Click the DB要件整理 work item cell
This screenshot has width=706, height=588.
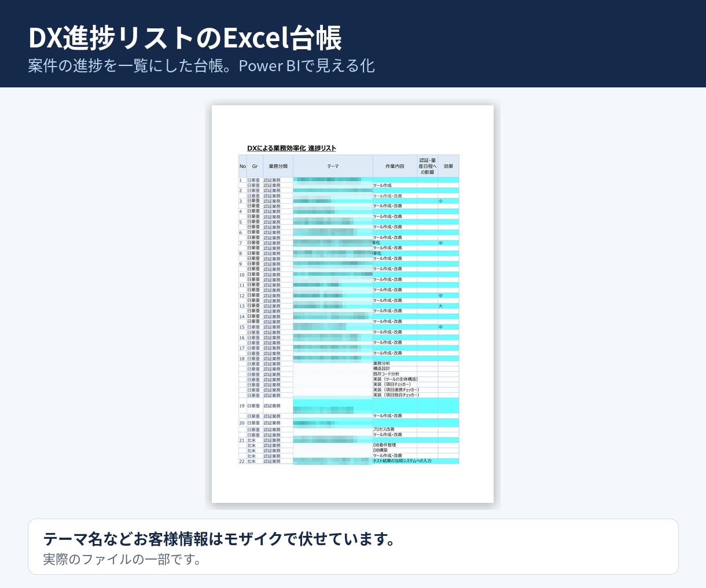(x=395, y=445)
